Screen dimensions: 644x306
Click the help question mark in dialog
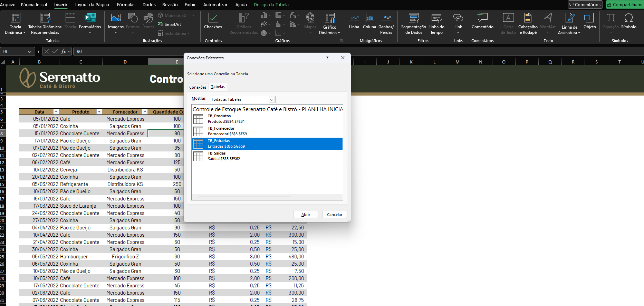327,58
